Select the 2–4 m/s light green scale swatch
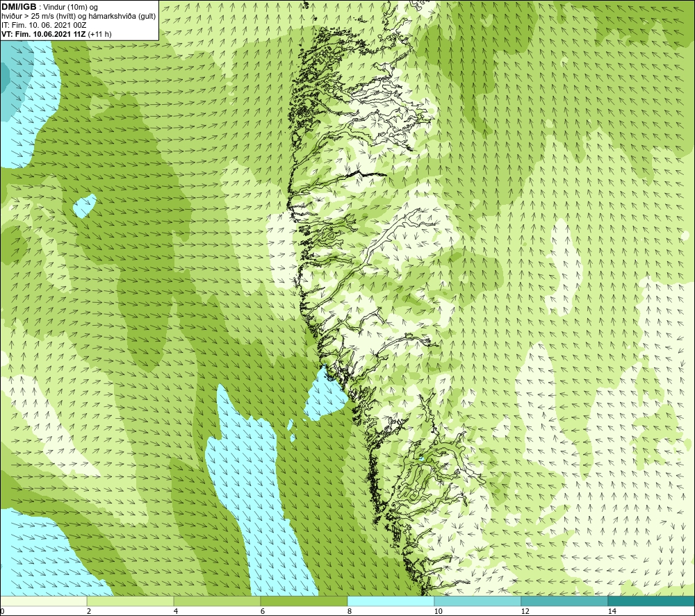Image resolution: width=695 pixels, height=616 pixels. coord(131,601)
